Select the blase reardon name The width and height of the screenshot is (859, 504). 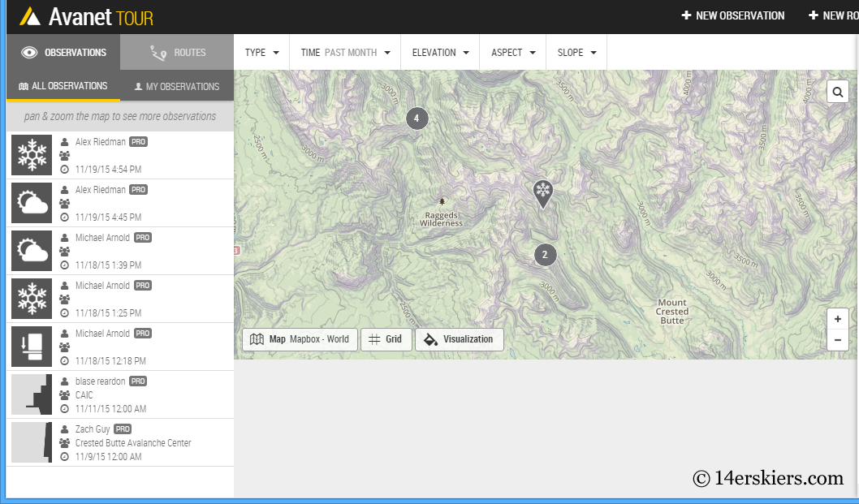tap(100, 381)
